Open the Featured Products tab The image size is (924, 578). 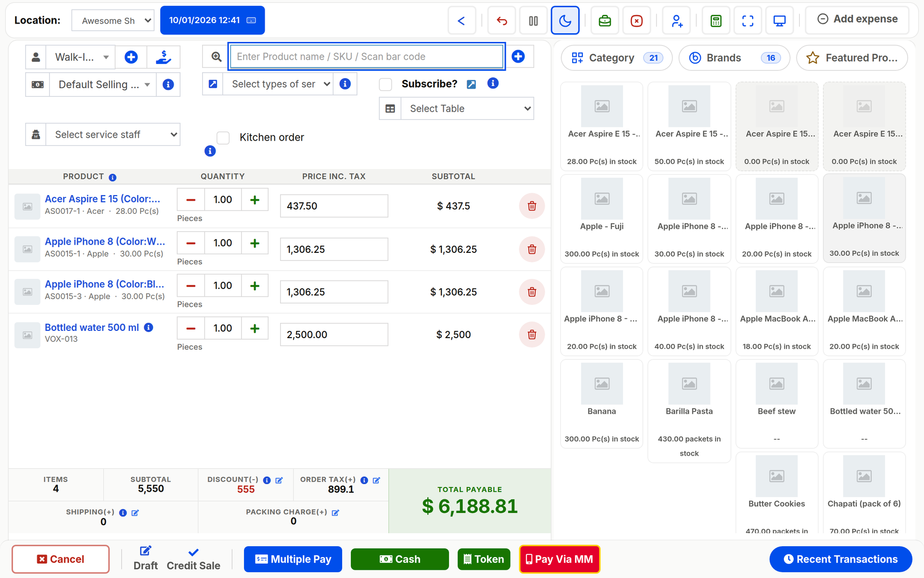click(852, 58)
